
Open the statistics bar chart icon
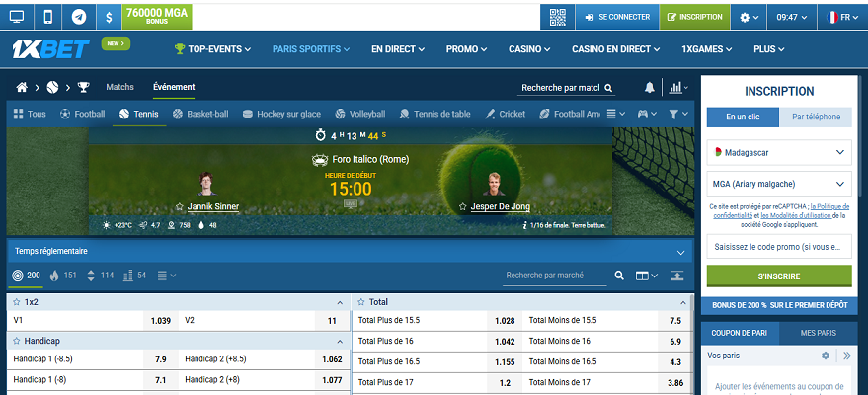click(x=678, y=88)
